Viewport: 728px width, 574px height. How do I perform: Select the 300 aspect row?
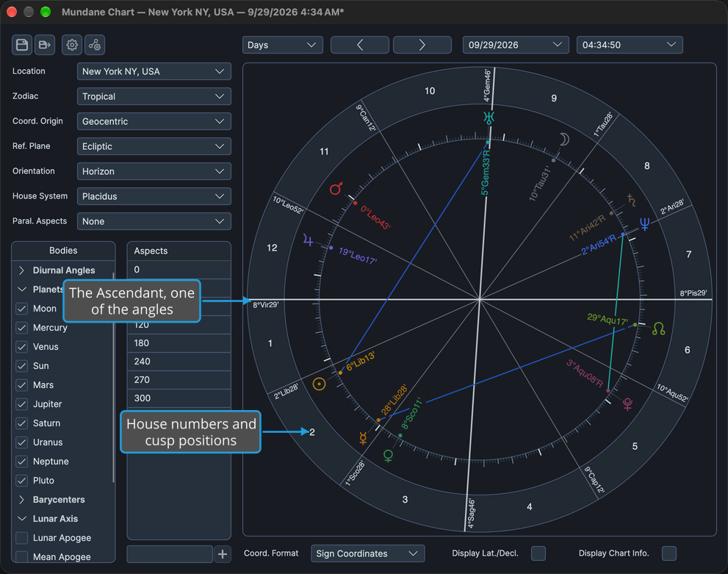point(179,398)
